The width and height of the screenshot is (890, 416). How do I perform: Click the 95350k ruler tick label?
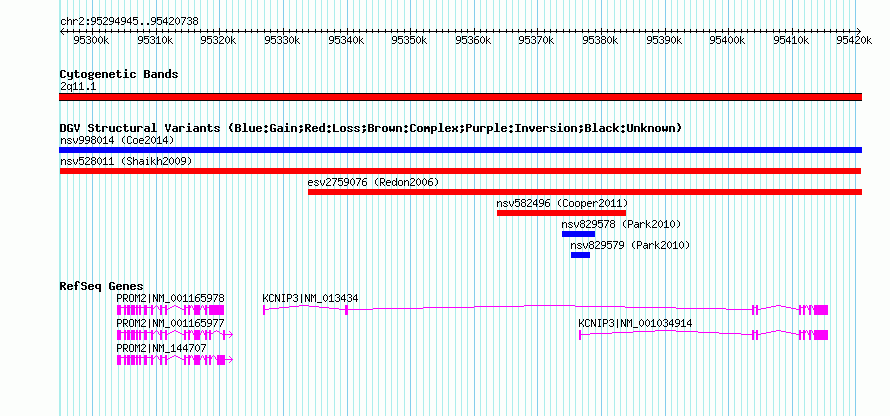(409, 41)
